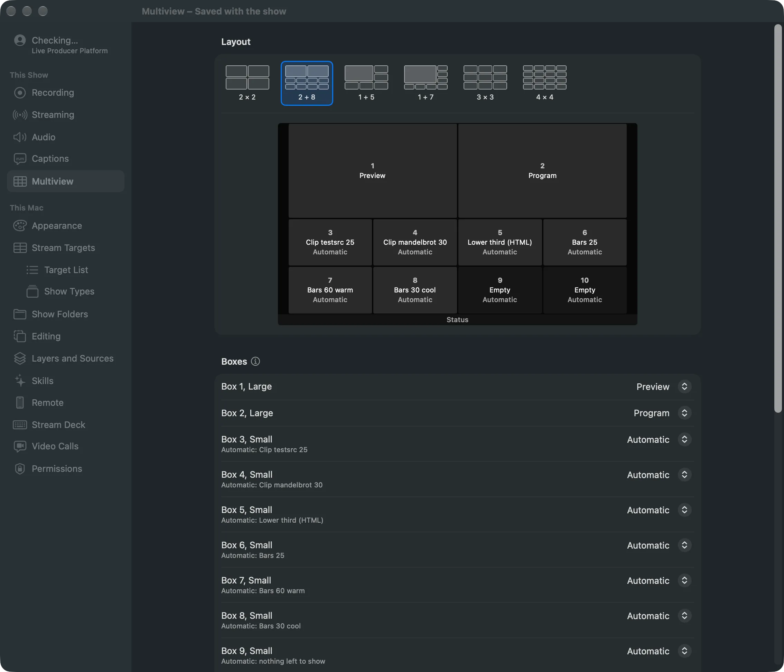Click the Video Calls icon
The width and height of the screenshot is (784, 672).
[x=20, y=447]
